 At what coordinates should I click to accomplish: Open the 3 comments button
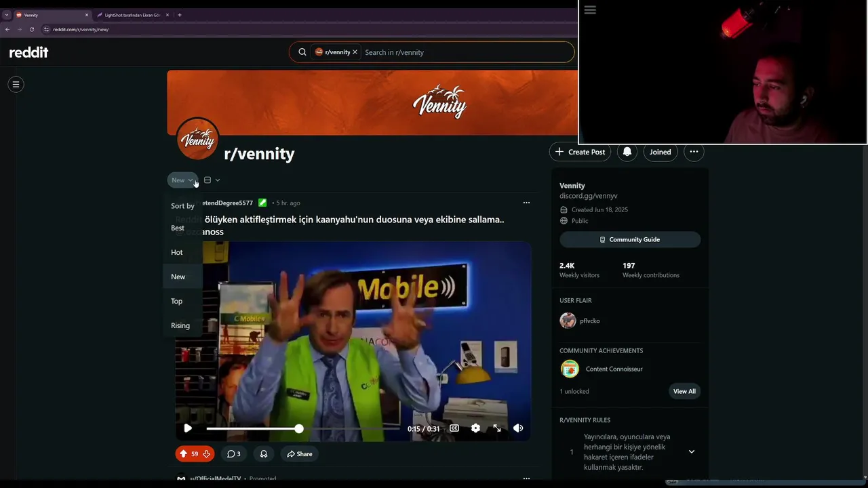pos(233,454)
